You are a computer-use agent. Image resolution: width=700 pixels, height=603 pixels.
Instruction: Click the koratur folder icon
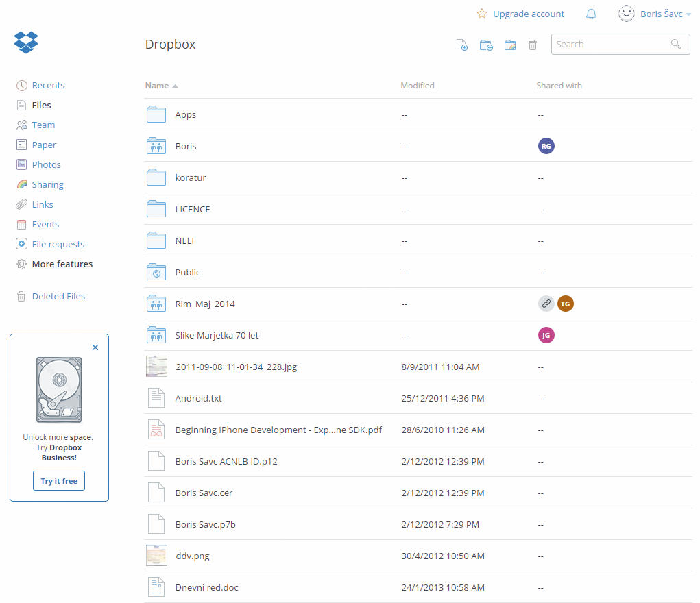point(156,177)
